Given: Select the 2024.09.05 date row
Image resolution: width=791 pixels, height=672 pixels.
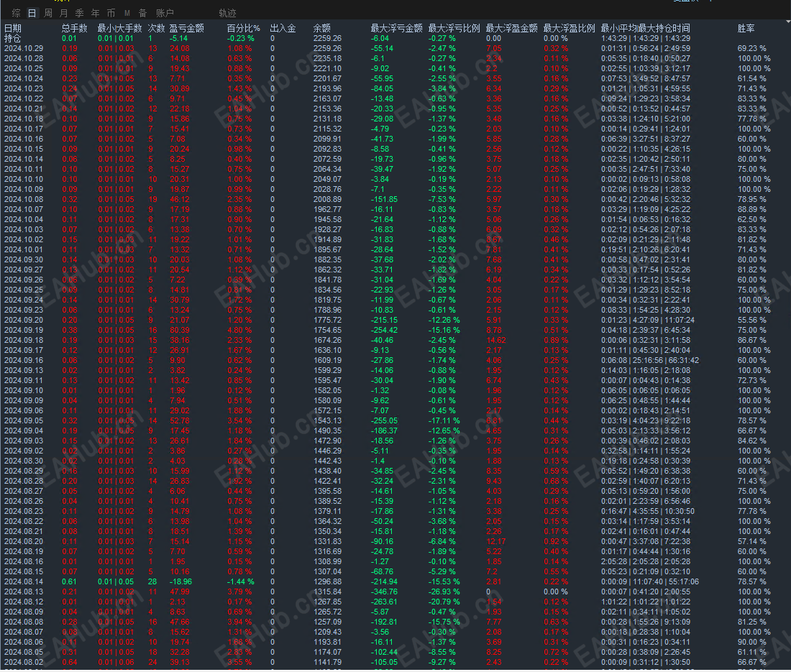Looking at the screenshot, I should point(24,420).
